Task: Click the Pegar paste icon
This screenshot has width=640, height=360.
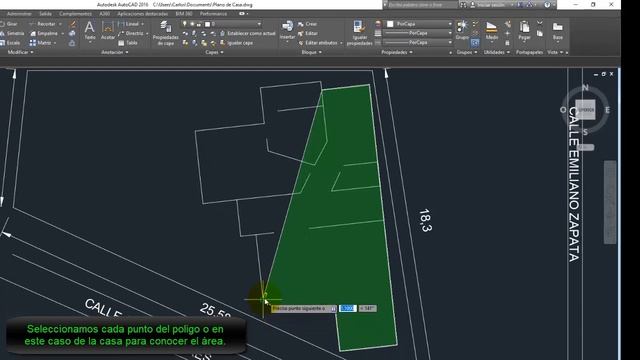Action: (x=524, y=31)
